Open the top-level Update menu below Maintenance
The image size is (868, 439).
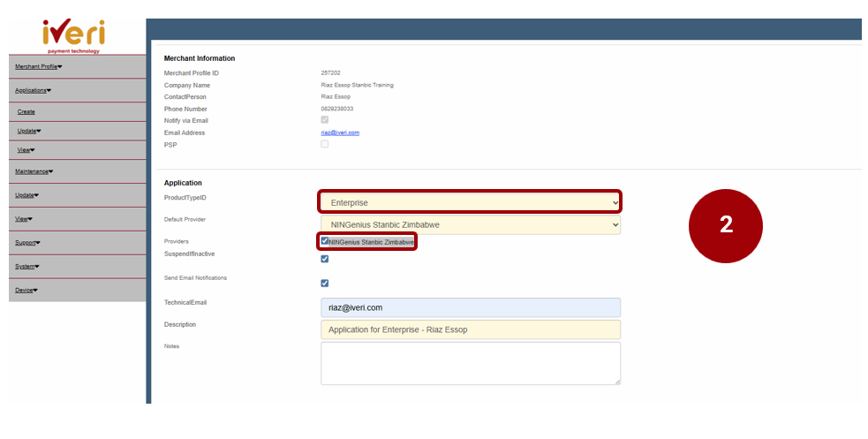26,195
